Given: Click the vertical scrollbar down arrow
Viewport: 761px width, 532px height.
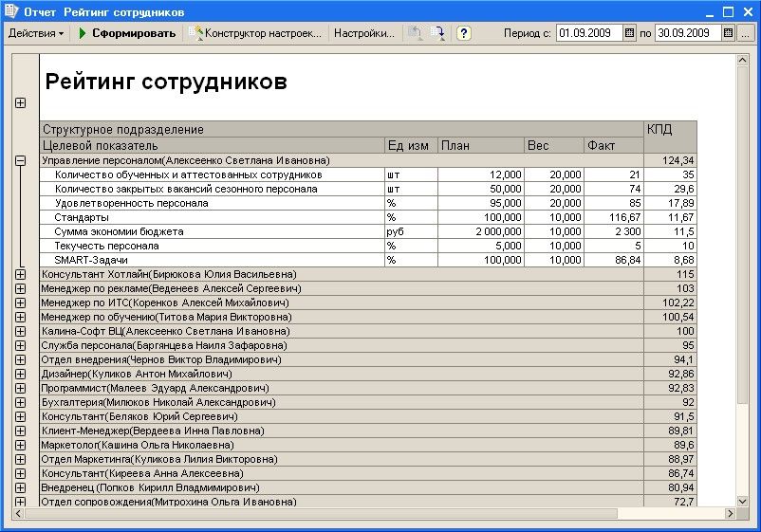Looking at the screenshot, I should click(744, 500).
